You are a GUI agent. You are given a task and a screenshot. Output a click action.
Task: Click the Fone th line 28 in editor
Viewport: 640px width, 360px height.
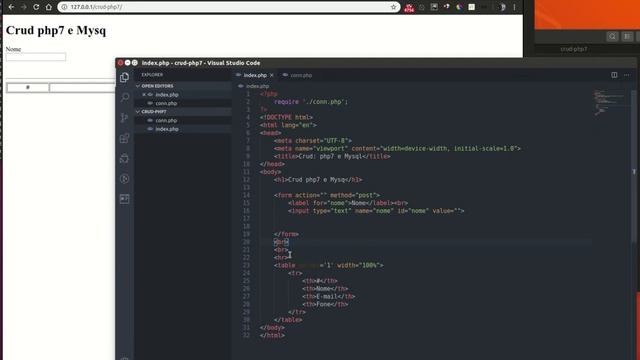[325, 304]
